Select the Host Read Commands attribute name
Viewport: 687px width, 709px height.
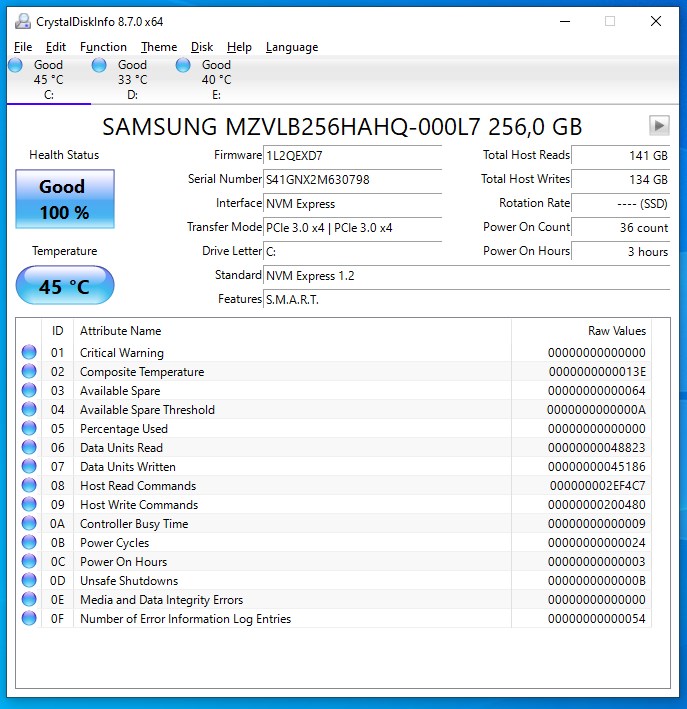tap(138, 486)
